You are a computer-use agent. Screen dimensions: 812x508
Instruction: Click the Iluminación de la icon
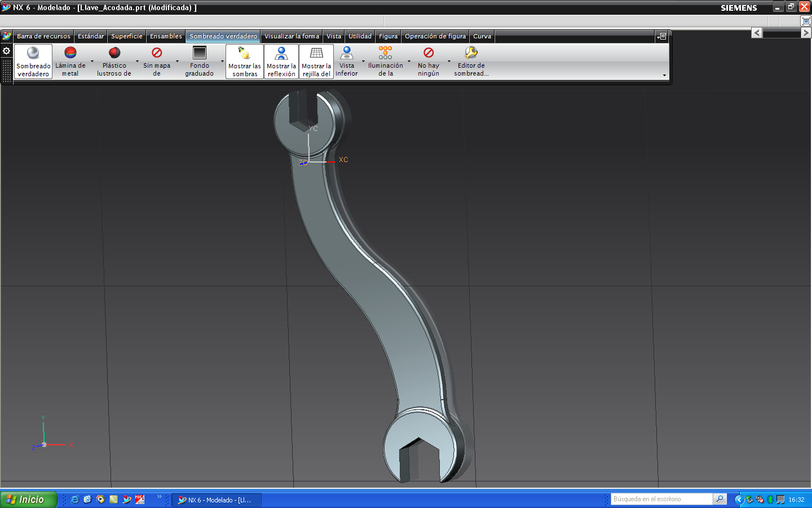386,53
